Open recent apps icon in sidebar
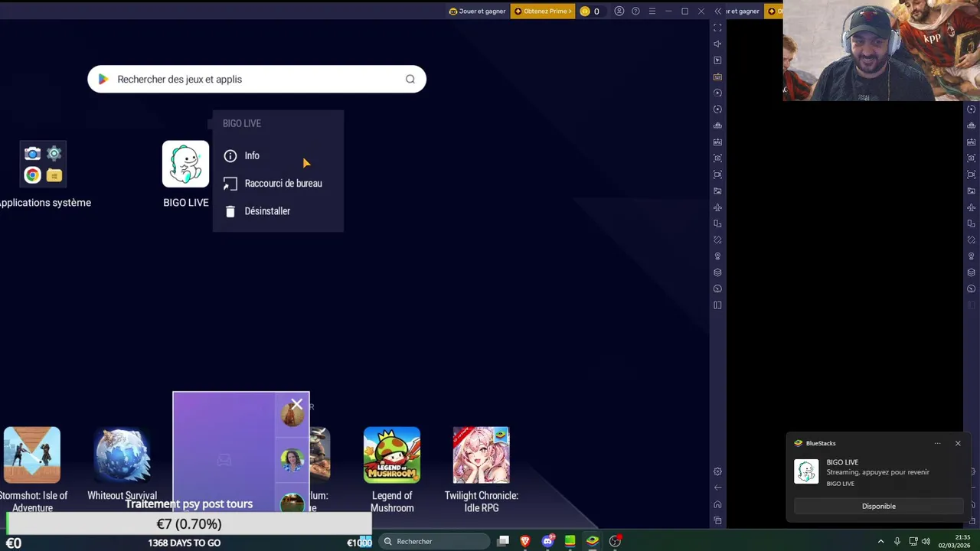This screenshot has height=551, width=980. pyautogui.click(x=717, y=520)
